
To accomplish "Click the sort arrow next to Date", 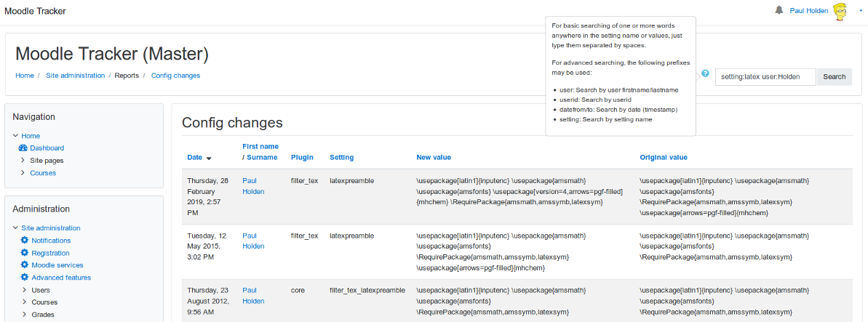I will pyautogui.click(x=209, y=158).
